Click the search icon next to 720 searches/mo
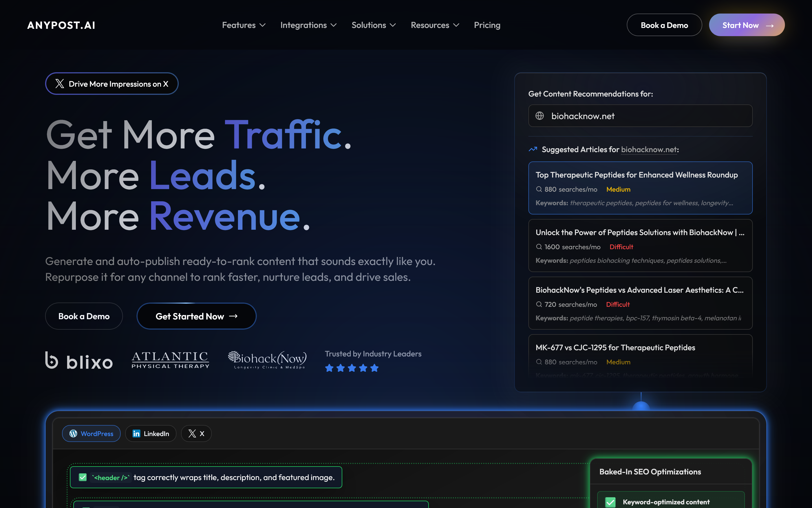The height and width of the screenshot is (508, 812). click(x=539, y=305)
